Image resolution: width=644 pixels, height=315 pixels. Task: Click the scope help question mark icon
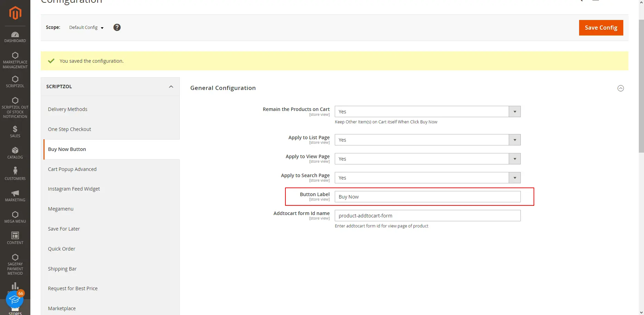[117, 27]
